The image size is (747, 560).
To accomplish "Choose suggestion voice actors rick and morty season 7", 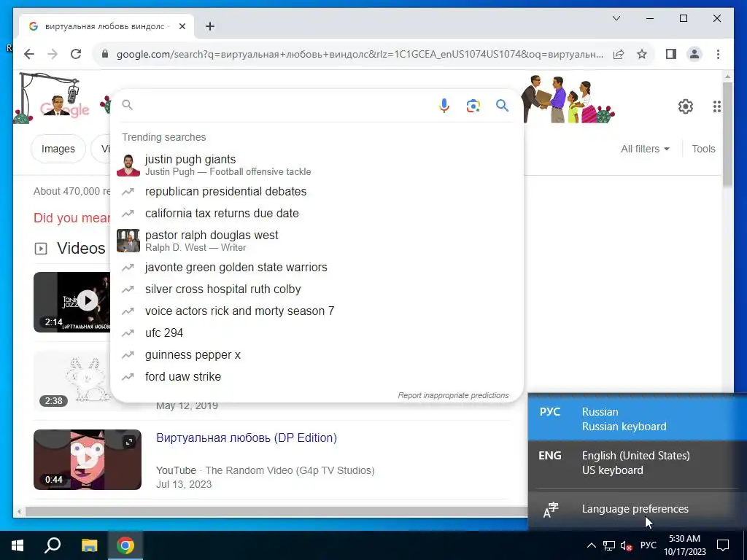I will coord(317,311).
